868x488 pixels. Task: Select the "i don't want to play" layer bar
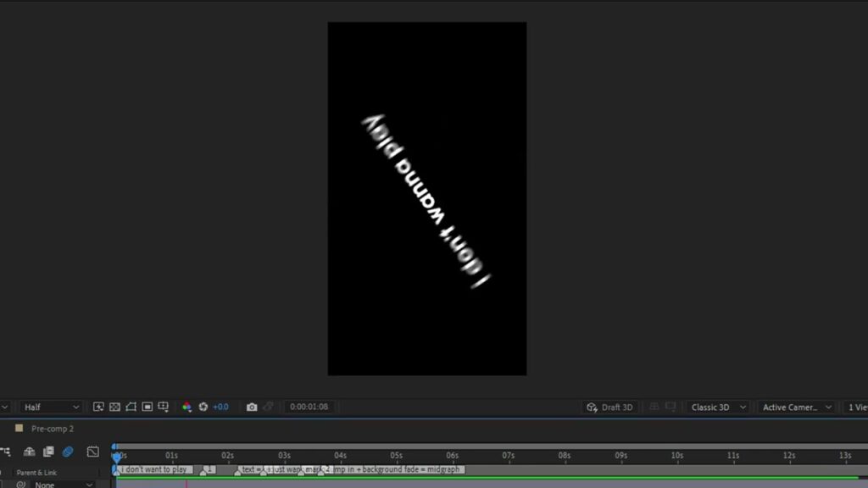click(153, 469)
